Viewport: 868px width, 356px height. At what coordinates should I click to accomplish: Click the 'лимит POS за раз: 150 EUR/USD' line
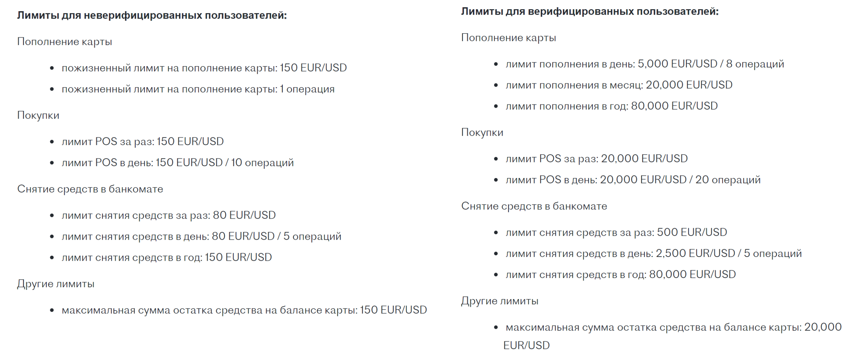pyautogui.click(x=143, y=141)
